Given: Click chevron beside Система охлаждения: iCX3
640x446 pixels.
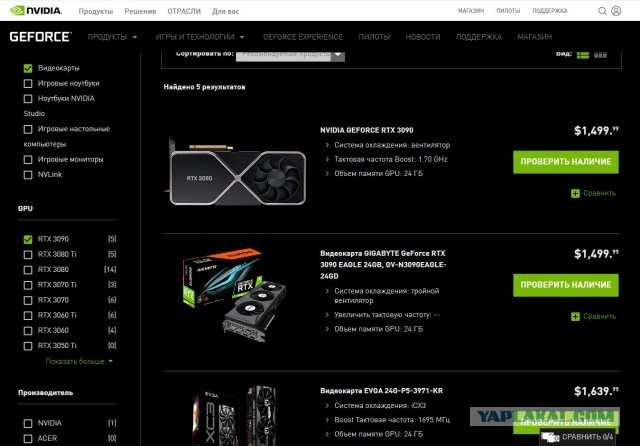Looking at the screenshot, I should (327, 406).
